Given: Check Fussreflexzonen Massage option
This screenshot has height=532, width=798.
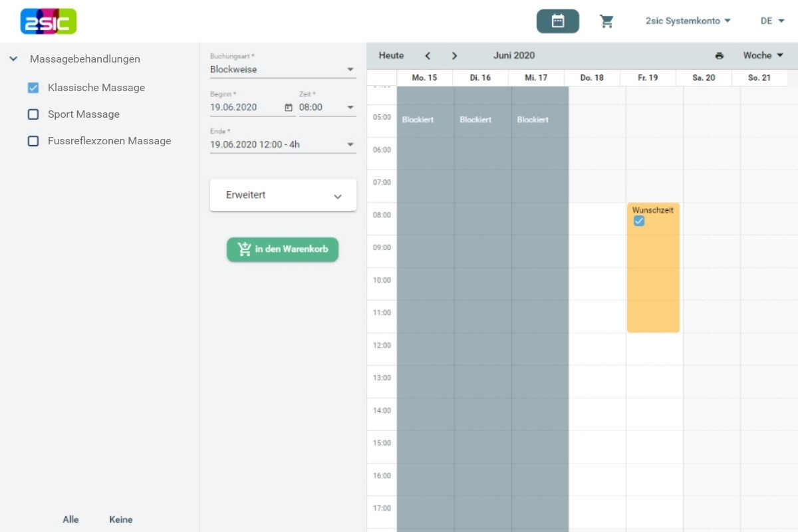Looking at the screenshot, I should pyautogui.click(x=33, y=141).
